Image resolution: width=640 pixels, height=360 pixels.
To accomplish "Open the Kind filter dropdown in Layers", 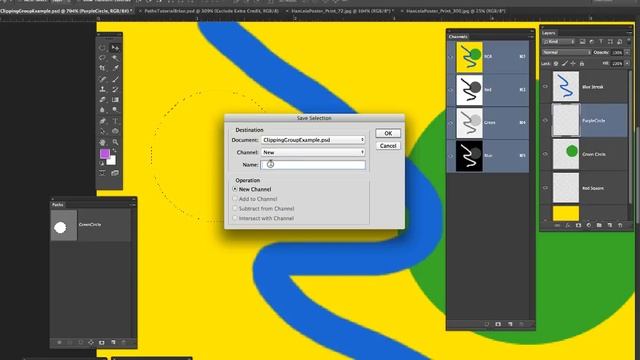I will click(x=559, y=42).
